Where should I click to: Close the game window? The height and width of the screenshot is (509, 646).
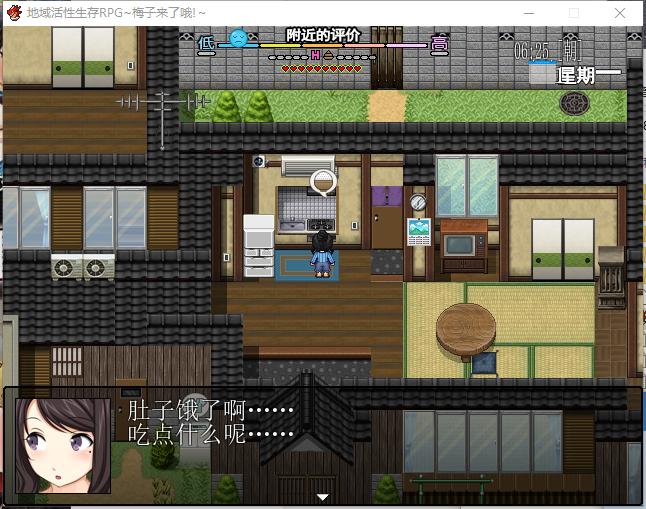tap(620, 13)
